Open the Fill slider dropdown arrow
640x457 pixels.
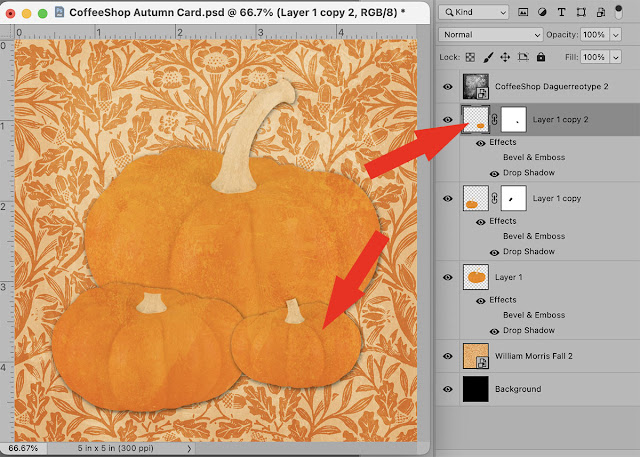pos(615,57)
